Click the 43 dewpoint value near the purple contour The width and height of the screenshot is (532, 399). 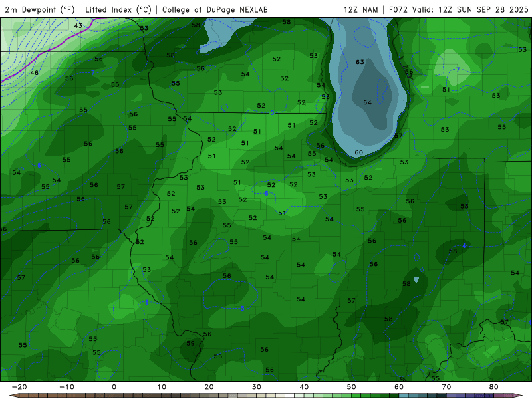78,25
